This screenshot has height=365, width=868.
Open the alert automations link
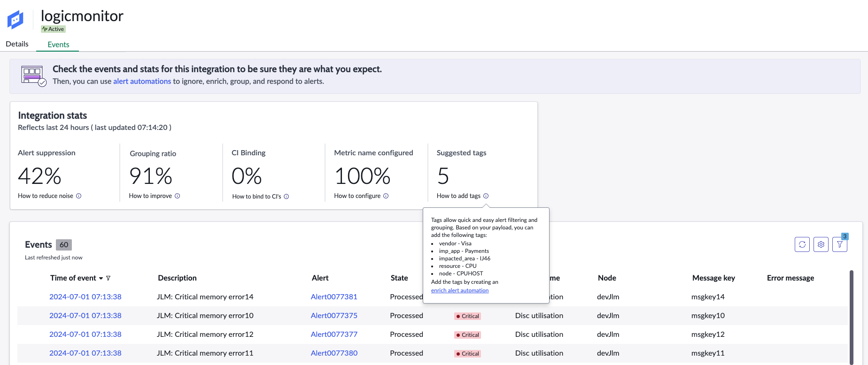point(142,81)
